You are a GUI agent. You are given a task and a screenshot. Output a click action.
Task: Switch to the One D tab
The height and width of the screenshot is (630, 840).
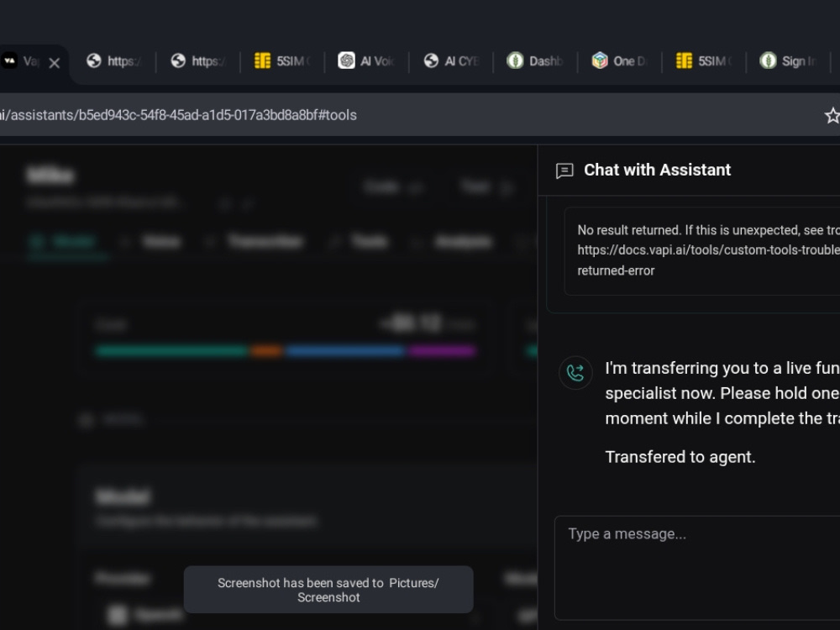pos(619,61)
